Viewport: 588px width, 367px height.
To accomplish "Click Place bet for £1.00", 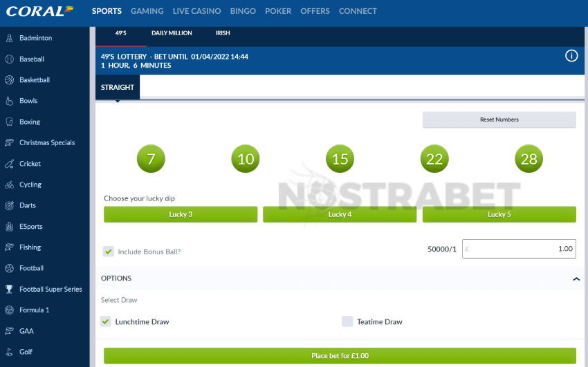I will 340,355.
